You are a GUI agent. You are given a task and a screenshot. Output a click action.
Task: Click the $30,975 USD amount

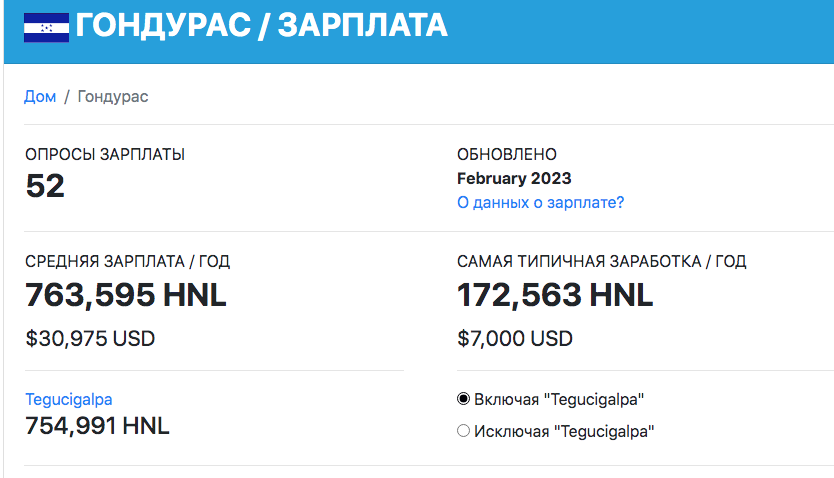point(90,339)
